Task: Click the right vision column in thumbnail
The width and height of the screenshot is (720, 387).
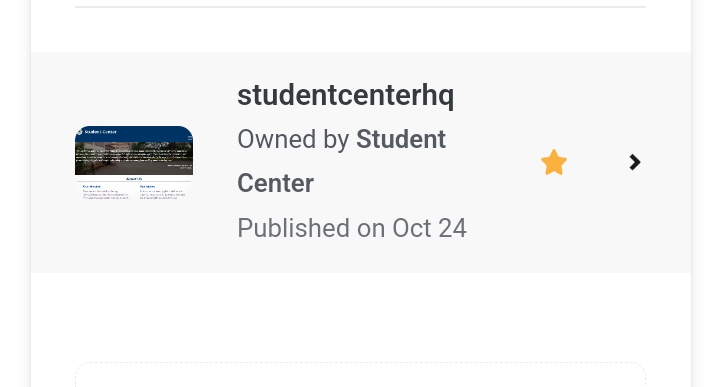Action: coord(162,192)
